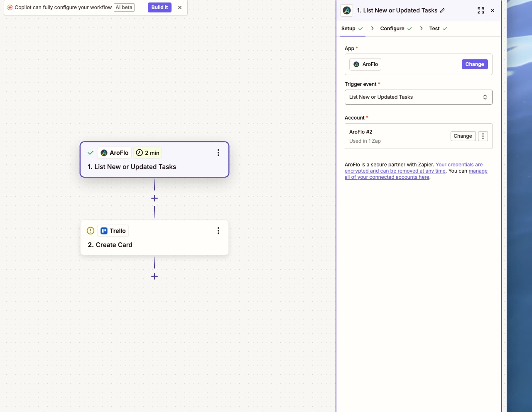The image size is (532, 412).
Task: Click the AroFlo #2 account name
Action: pyautogui.click(x=361, y=132)
